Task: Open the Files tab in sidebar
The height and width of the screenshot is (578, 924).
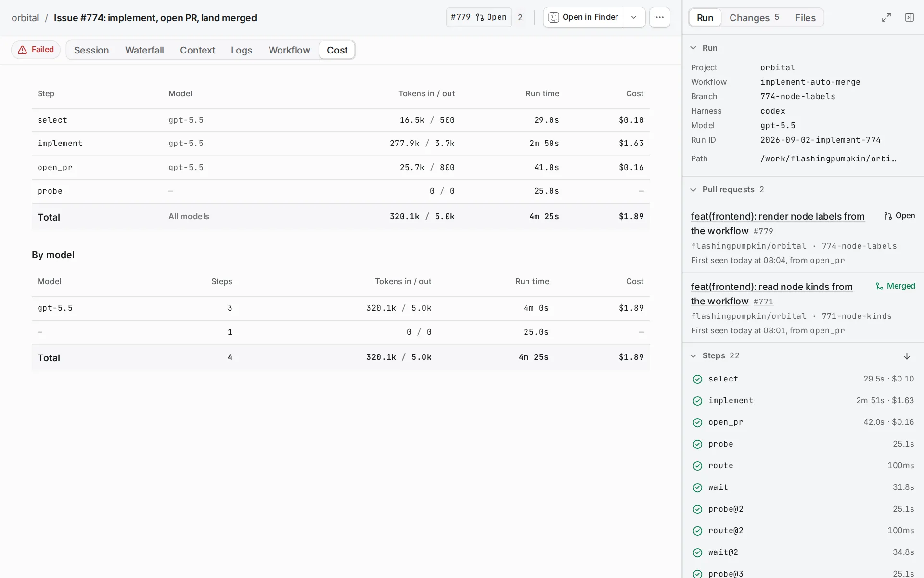Action: [805, 18]
